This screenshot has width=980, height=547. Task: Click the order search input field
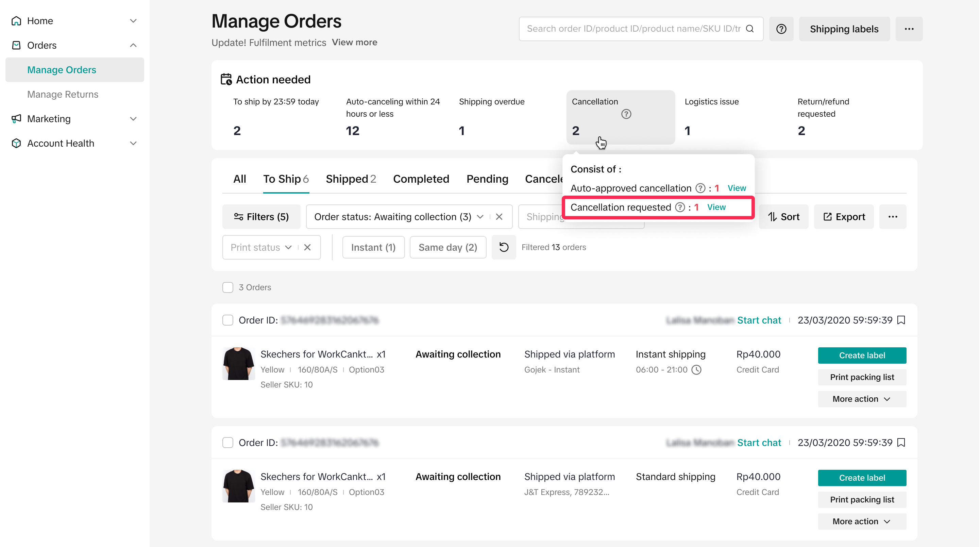click(x=633, y=29)
